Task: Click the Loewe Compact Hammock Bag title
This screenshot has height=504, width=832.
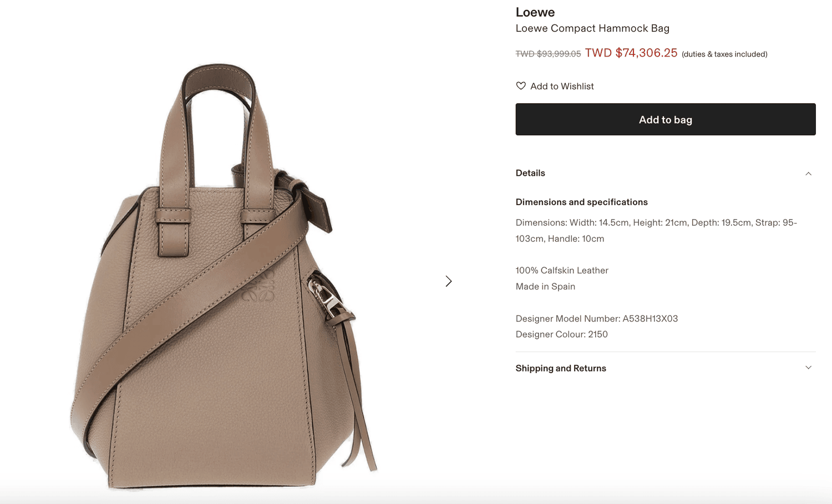Action: point(592,28)
